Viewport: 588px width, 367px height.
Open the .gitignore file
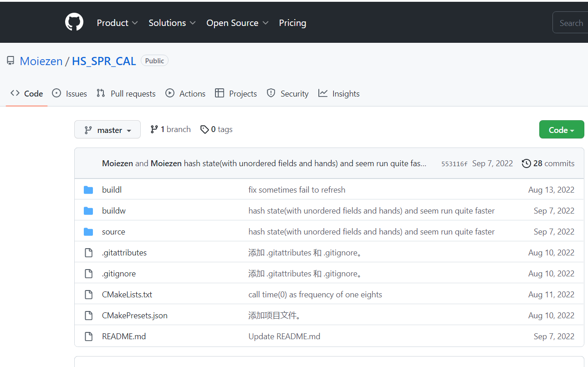pyautogui.click(x=119, y=274)
